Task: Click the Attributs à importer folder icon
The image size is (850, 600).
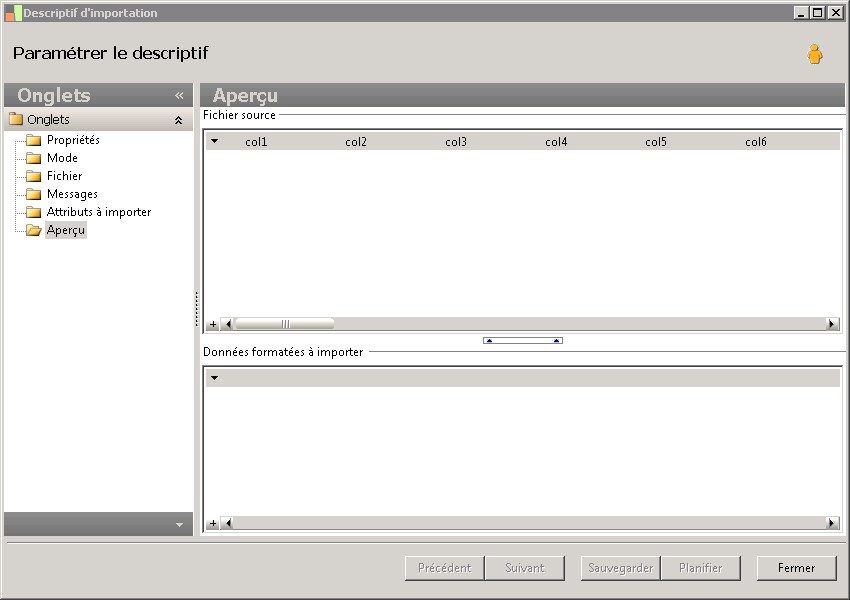Action: pyautogui.click(x=34, y=212)
